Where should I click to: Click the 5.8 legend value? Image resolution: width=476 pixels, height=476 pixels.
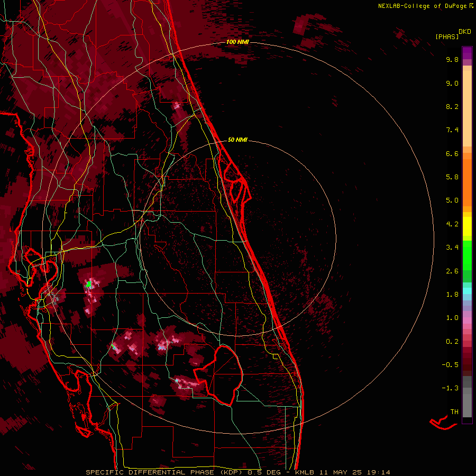point(452,177)
